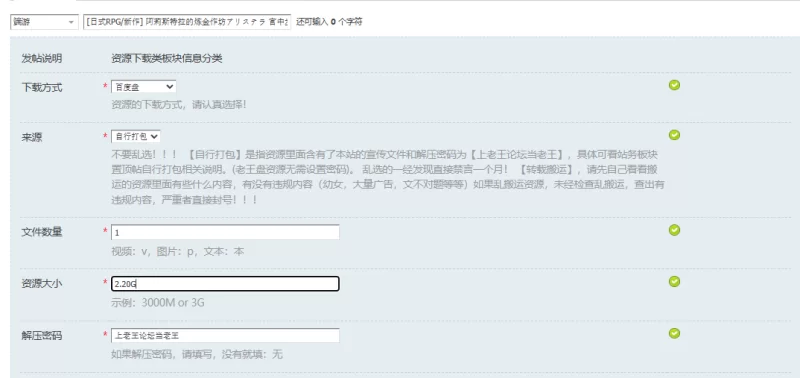Click the 下载方式 label
This screenshot has width=800, height=378.
click(42, 88)
